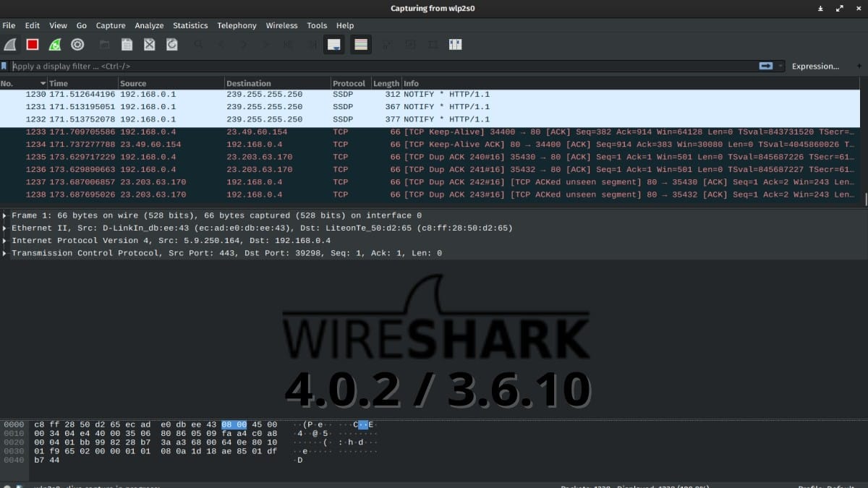
Task: Close the current capture file
Action: [150, 44]
